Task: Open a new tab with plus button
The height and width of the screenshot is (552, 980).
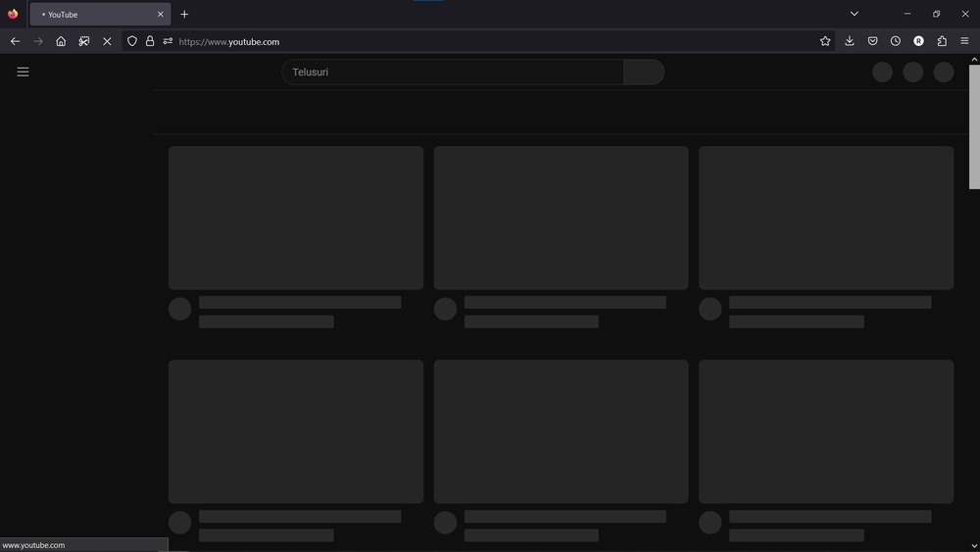Action: pyautogui.click(x=184, y=15)
